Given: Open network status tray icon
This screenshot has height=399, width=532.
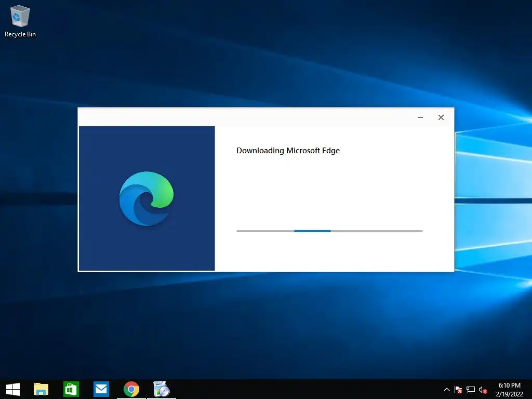Looking at the screenshot, I should (471, 390).
